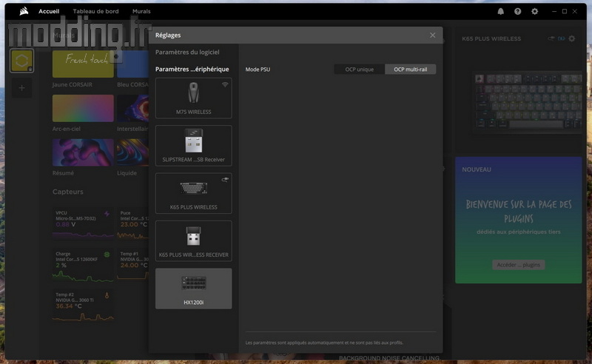592x364 pixels.
Task: Add a new profile with plus button
Action: coord(22,88)
